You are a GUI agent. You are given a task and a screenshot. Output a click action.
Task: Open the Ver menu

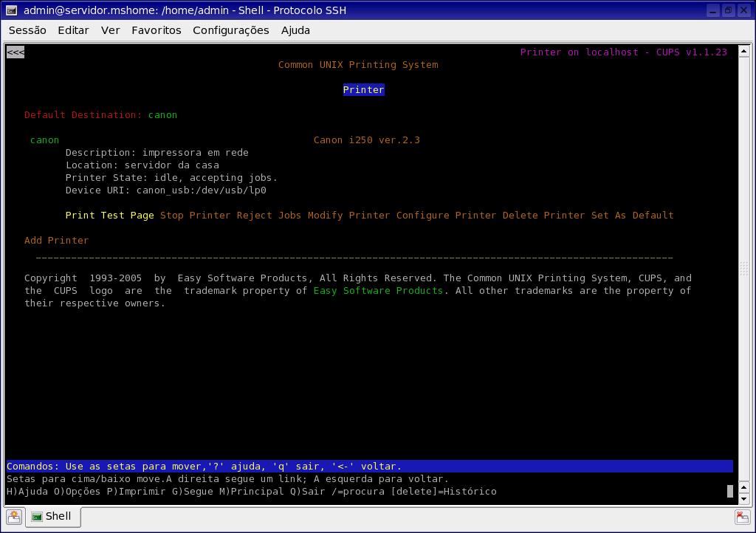[111, 30]
